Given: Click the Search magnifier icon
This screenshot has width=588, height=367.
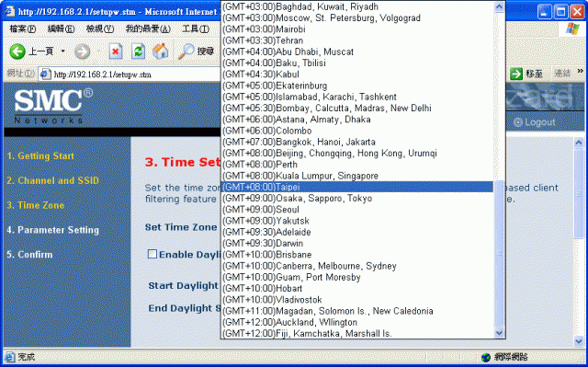Looking at the screenshot, I should click(x=186, y=52).
